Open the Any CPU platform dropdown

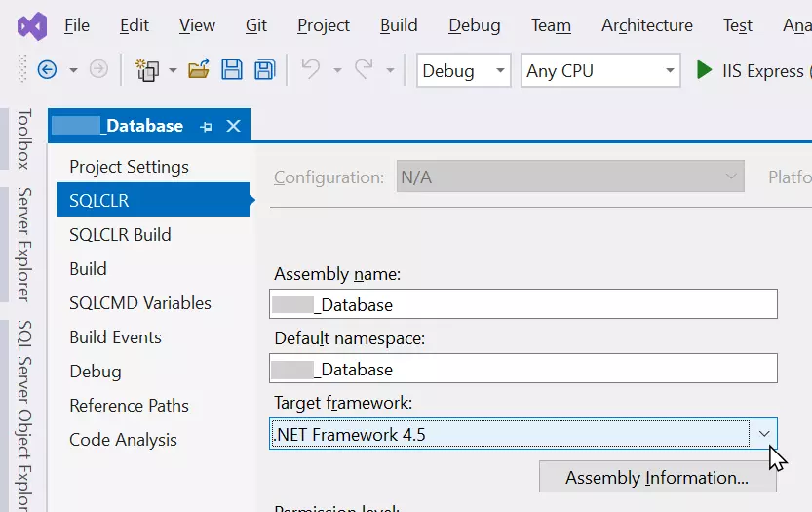coord(600,70)
